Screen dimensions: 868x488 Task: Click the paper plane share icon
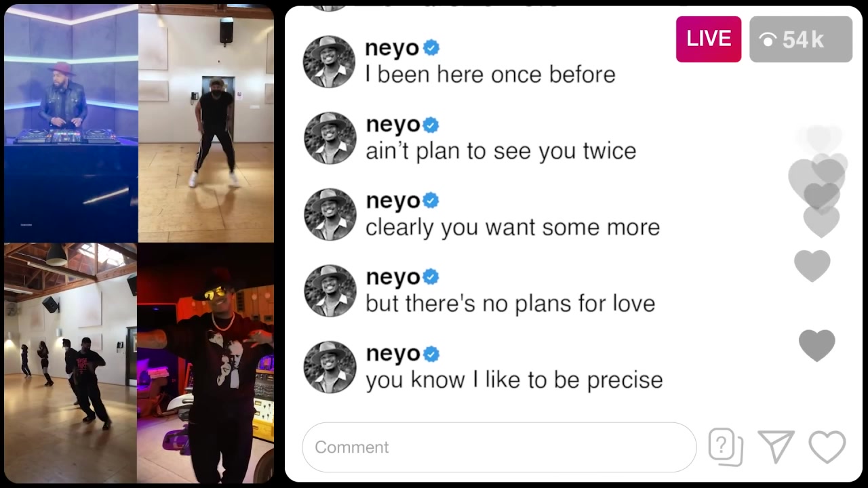click(776, 447)
